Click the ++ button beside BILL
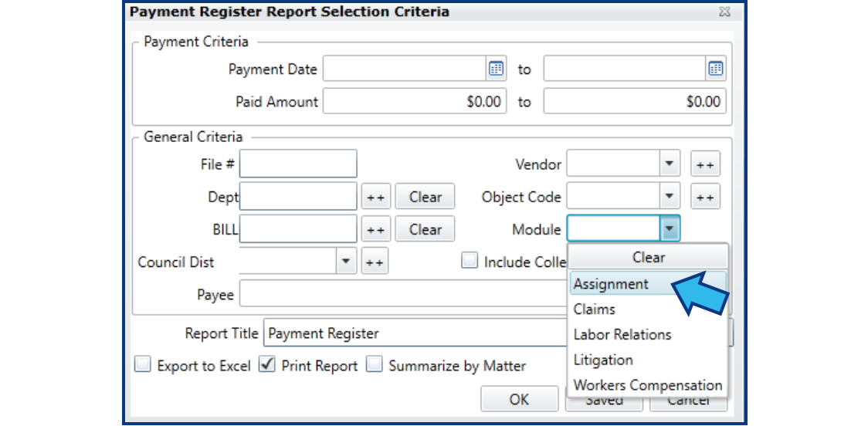The width and height of the screenshot is (868, 426). [376, 229]
